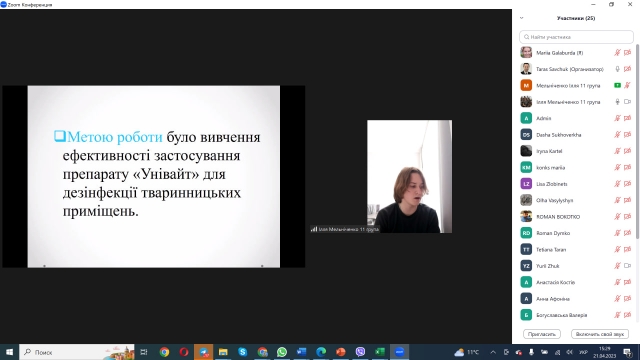This screenshot has width=640, height=360.
Task: Click Анастасія Костів's muted microphone icon
Action: point(617,282)
